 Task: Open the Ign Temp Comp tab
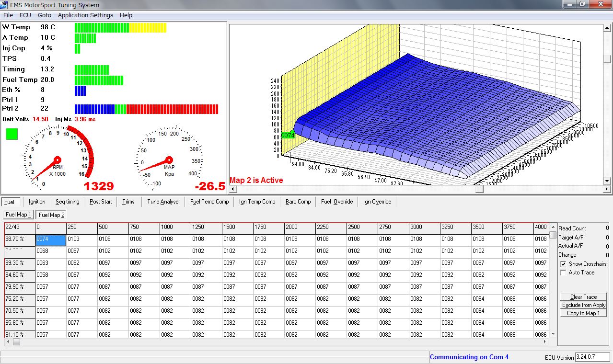click(257, 202)
